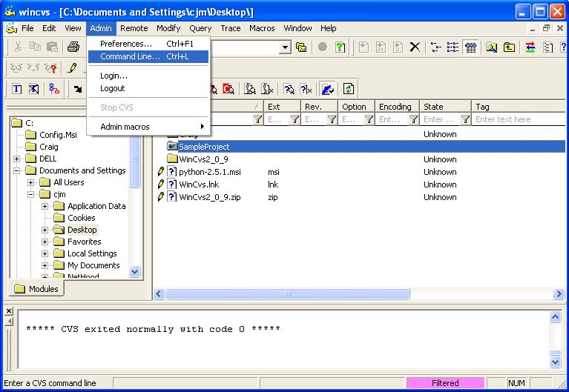Image resolution: width=569 pixels, height=392 pixels.
Task: Click the Paste clipboard icon in the toolbar
Action: pyautogui.click(x=52, y=47)
